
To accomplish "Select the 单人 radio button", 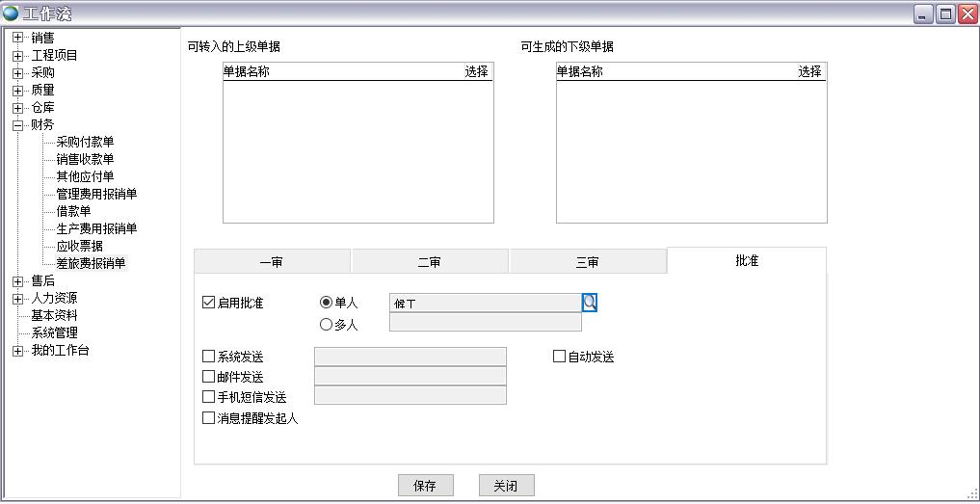I will coord(327,303).
